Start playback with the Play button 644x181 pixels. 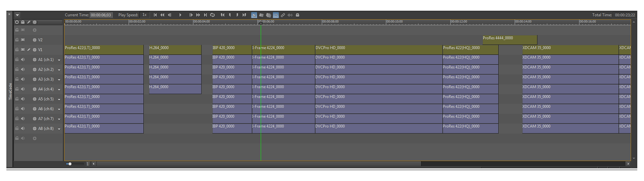tap(180, 15)
